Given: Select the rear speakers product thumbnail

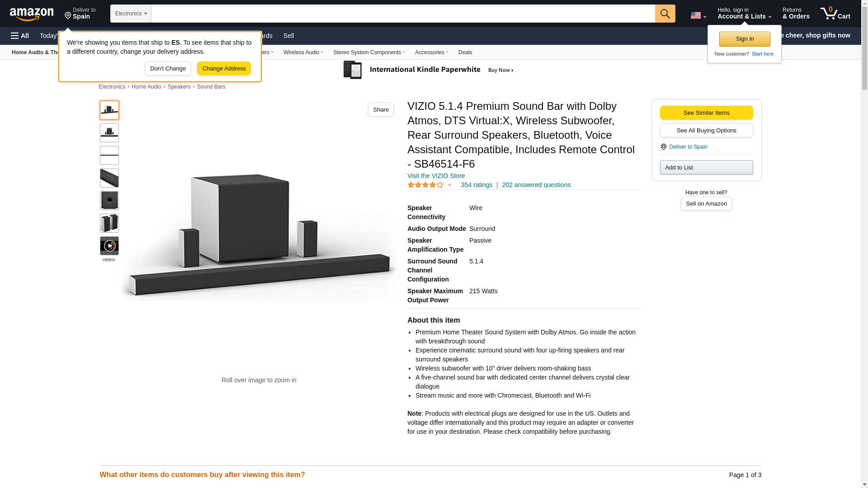Looking at the screenshot, I should [109, 223].
